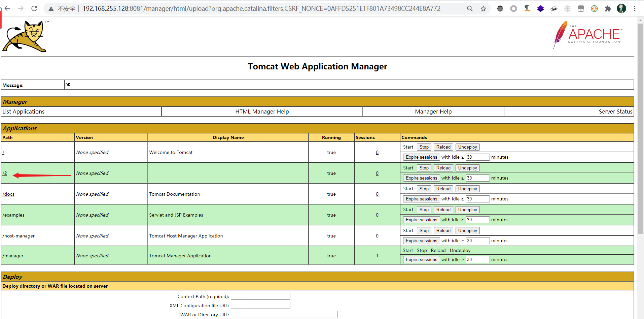Reload the Tomcat Documentation application
Screen dimensions: 644x319
click(443, 189)
